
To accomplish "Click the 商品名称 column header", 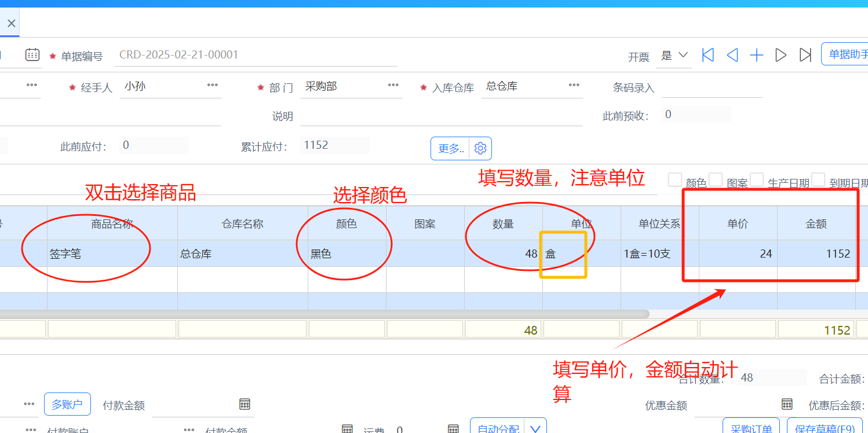I will [112, 224].
